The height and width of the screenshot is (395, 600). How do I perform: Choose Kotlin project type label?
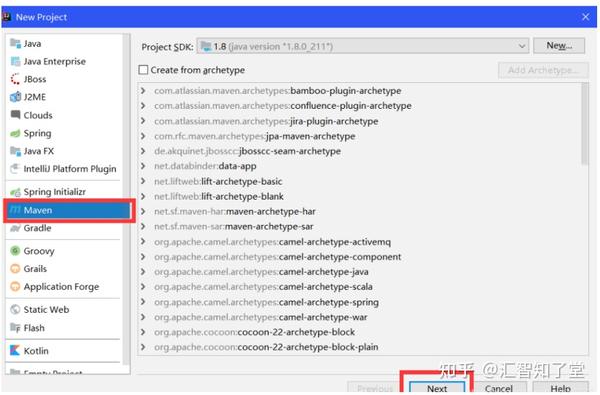click(x=36, y=351)
